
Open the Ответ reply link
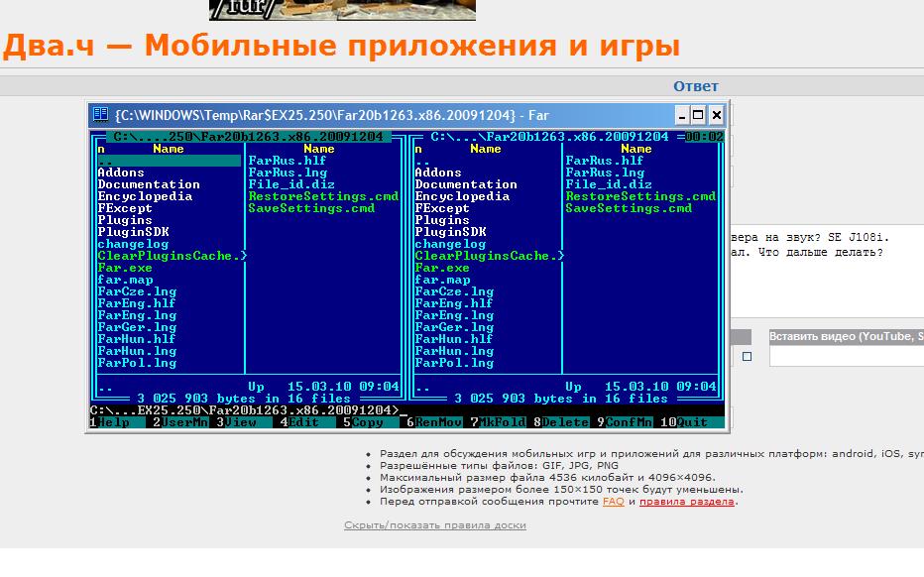tap(695, 86)
